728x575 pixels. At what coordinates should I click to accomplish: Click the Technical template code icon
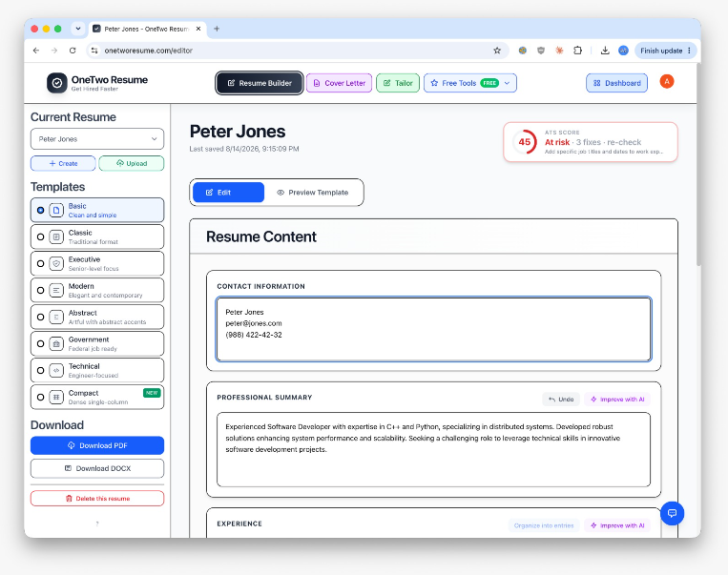click(56, 370)
